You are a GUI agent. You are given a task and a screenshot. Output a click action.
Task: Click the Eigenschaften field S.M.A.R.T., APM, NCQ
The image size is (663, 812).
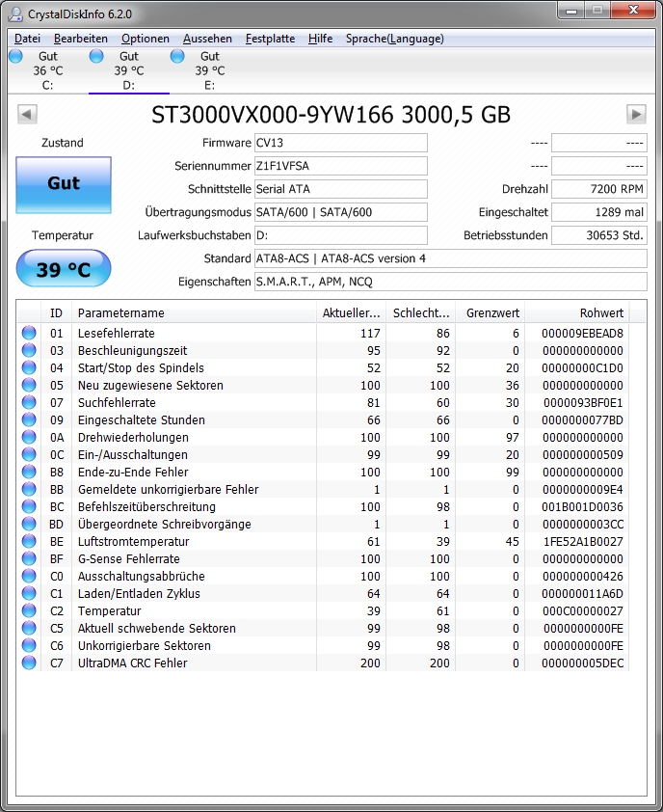[451, 282]
